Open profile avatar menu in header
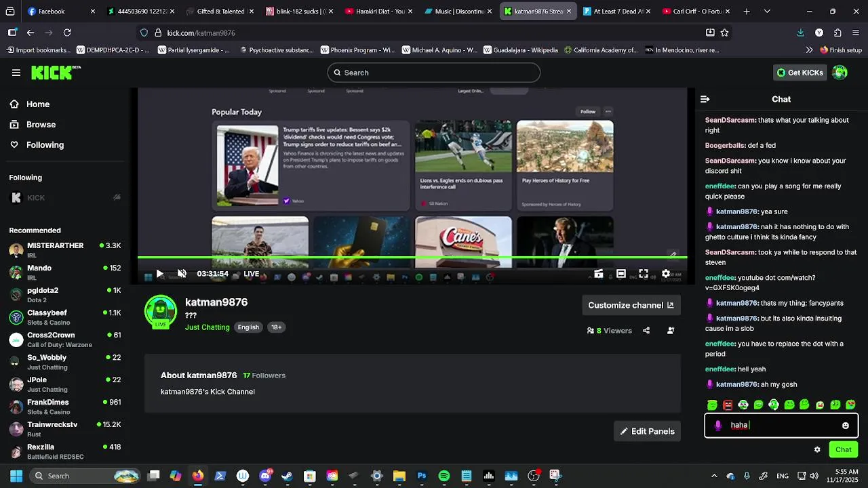This screenshot has width=868, height=488. [840, 73]
